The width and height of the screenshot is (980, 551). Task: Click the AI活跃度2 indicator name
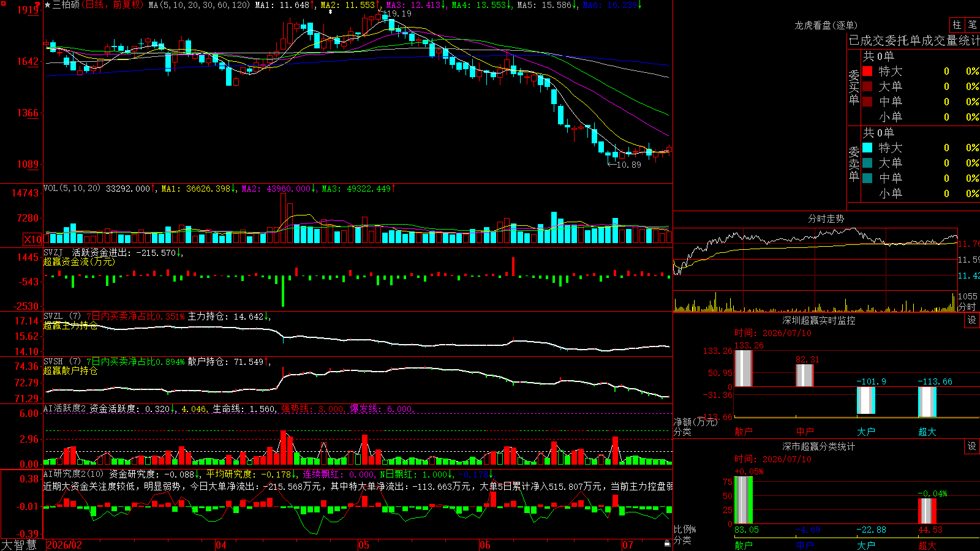point(65,409)
